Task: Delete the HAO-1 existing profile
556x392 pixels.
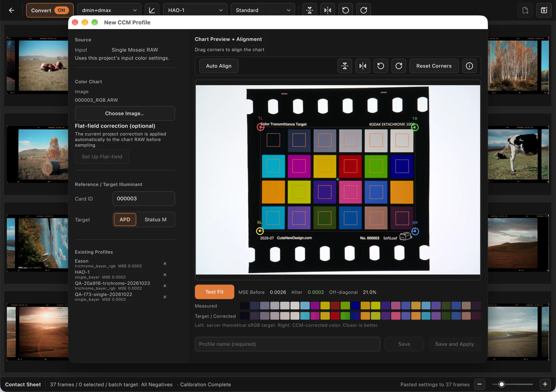Action: [165, 275]
